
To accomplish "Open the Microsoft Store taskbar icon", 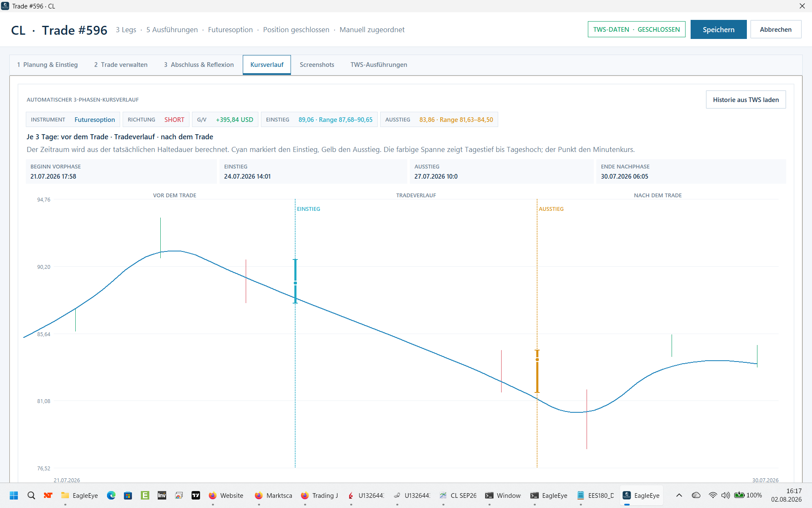I will pyautogui.click(x=128, y=495).
